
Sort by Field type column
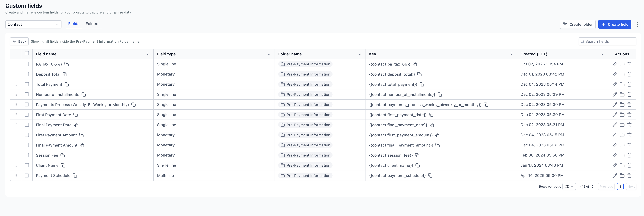point(269,54)
